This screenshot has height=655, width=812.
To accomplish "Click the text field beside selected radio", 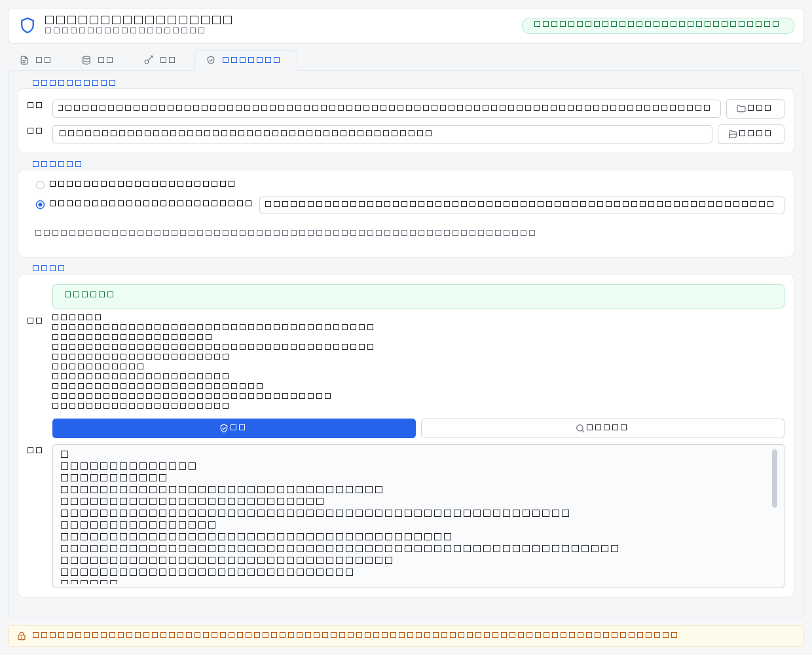I will (521, 205).
